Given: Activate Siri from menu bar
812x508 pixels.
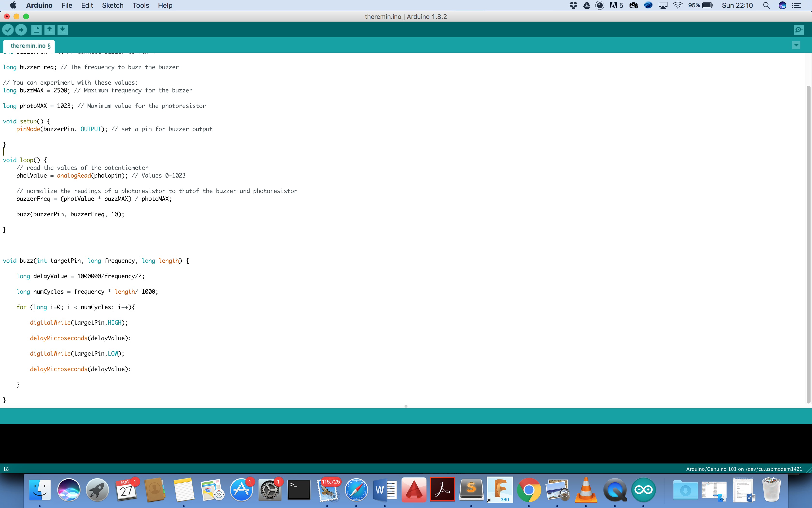Looking at the screenshot, I should tap(782, 5).
